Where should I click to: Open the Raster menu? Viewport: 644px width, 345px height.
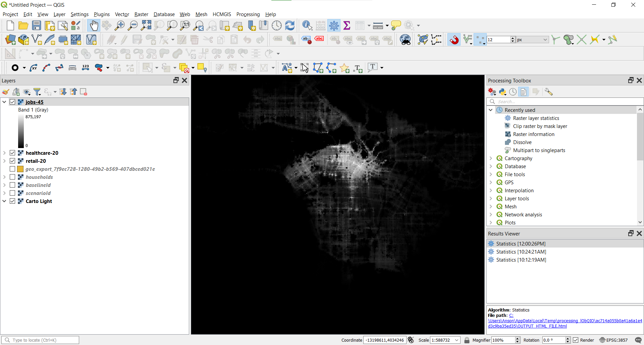(x=141, y=14)
